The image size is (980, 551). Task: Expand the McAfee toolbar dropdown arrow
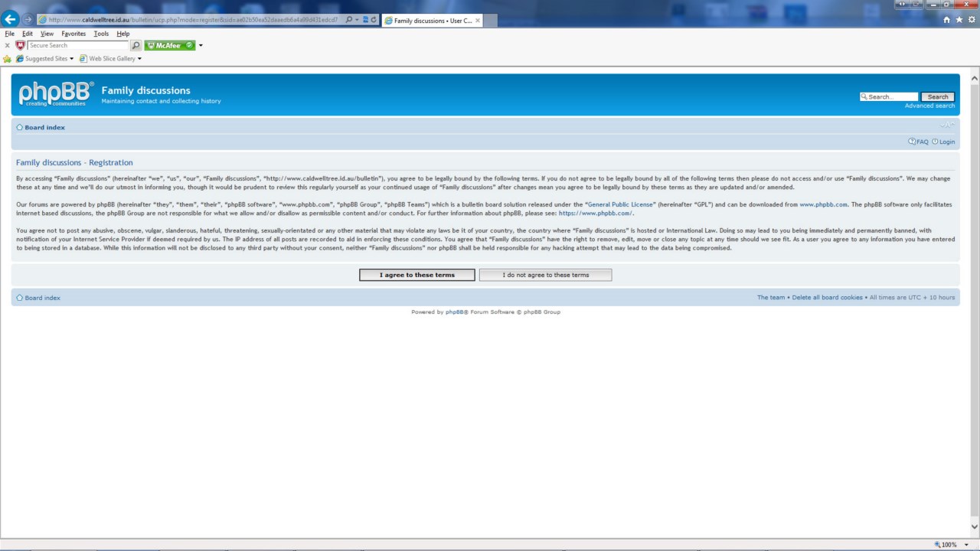(201, 45)
